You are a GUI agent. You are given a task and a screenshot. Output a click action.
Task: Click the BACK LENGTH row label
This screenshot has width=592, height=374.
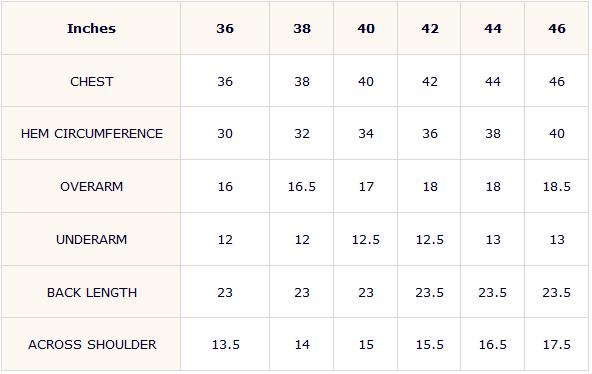92,292
